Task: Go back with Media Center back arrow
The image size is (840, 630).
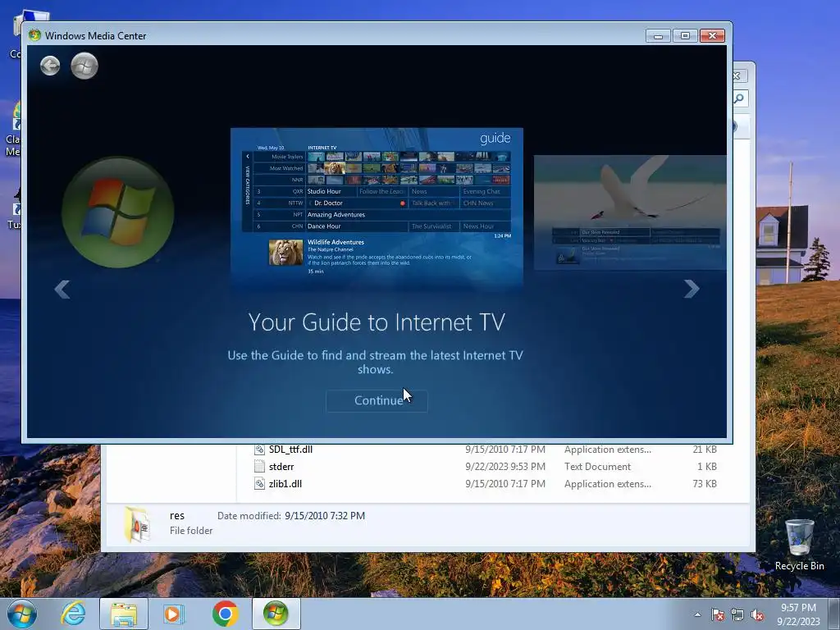Action: (50, 66)
